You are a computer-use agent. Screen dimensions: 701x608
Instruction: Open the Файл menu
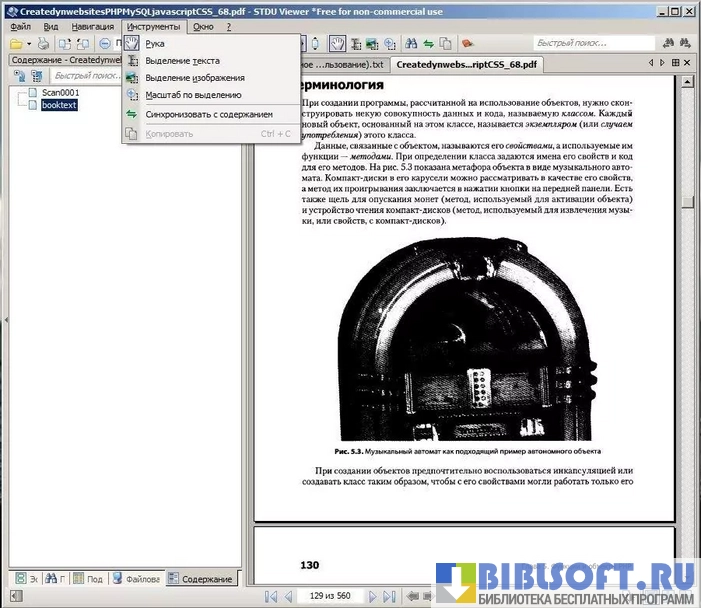pyautogui.click(x=20, y=26)
